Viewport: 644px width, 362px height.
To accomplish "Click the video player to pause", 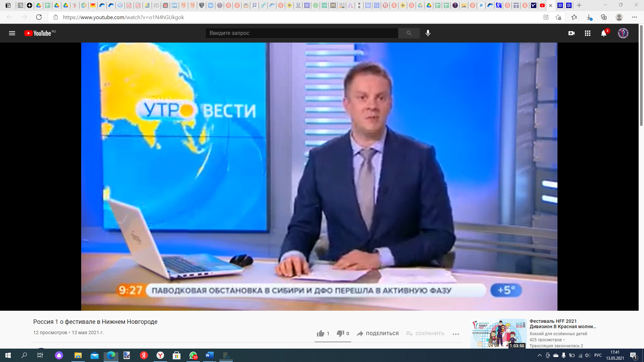I will (x=319, y=177).
